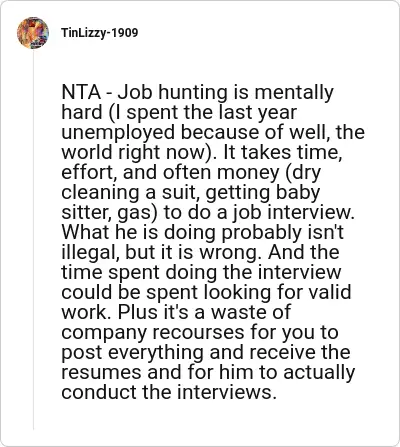
Task: Click the text 'post everything and receive the'
Action: pos(206,353)
